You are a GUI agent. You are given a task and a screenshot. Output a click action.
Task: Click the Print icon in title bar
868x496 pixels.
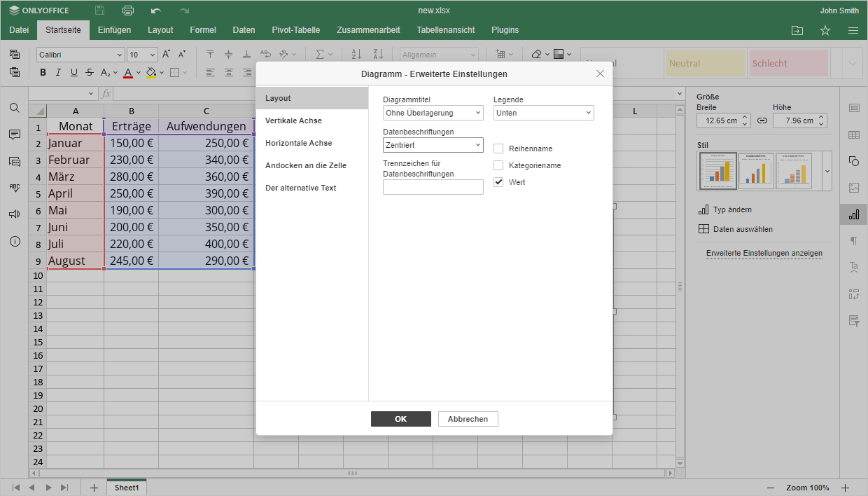128,11
